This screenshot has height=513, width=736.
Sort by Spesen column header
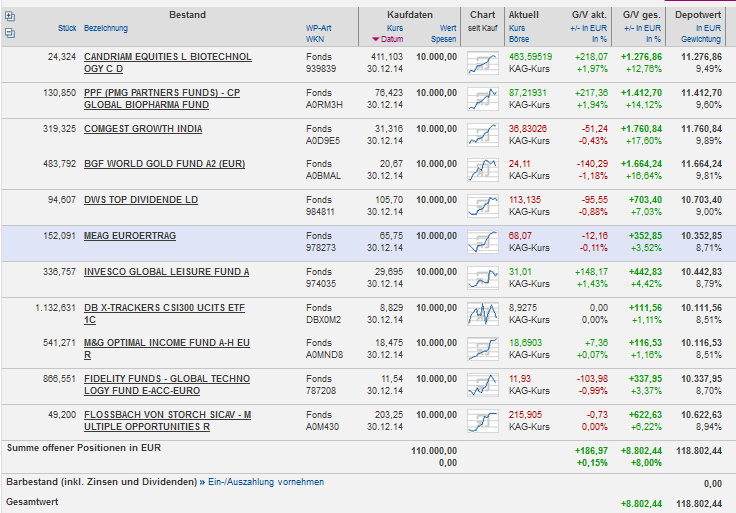tap(444, 39)
